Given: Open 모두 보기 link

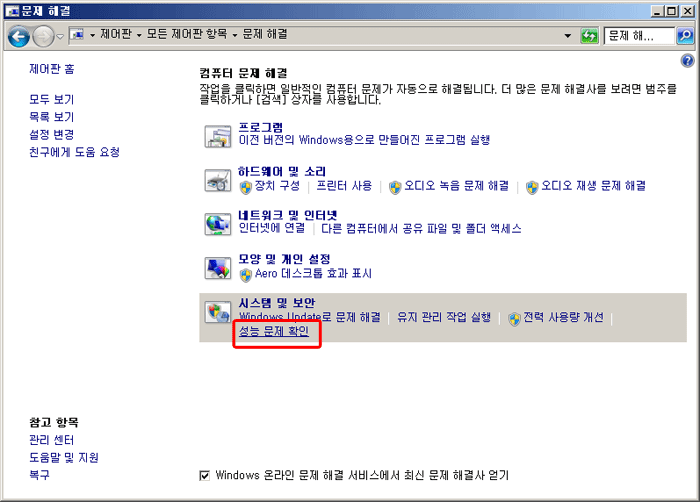Looking at the screenshot, I should 52,99.
